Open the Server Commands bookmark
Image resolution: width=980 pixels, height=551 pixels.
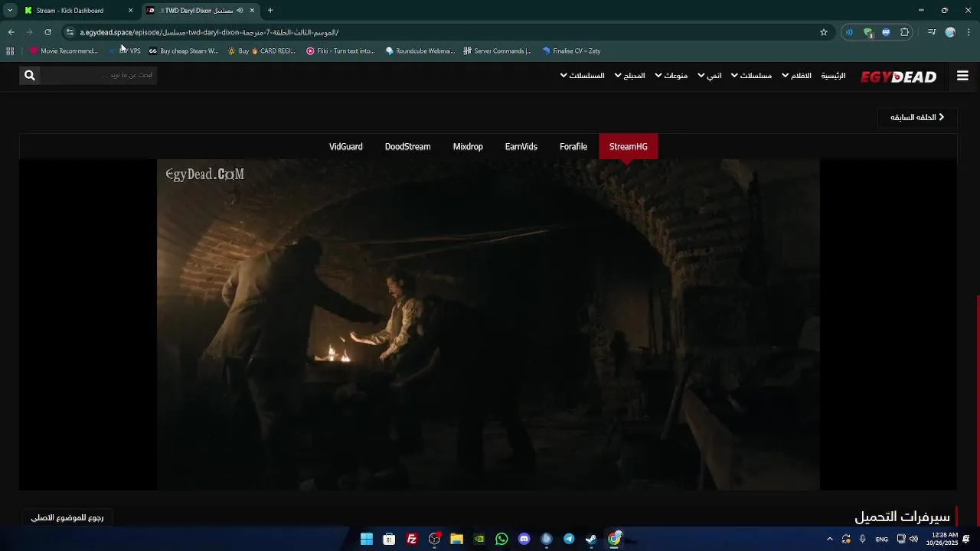(x=498, y=51)
